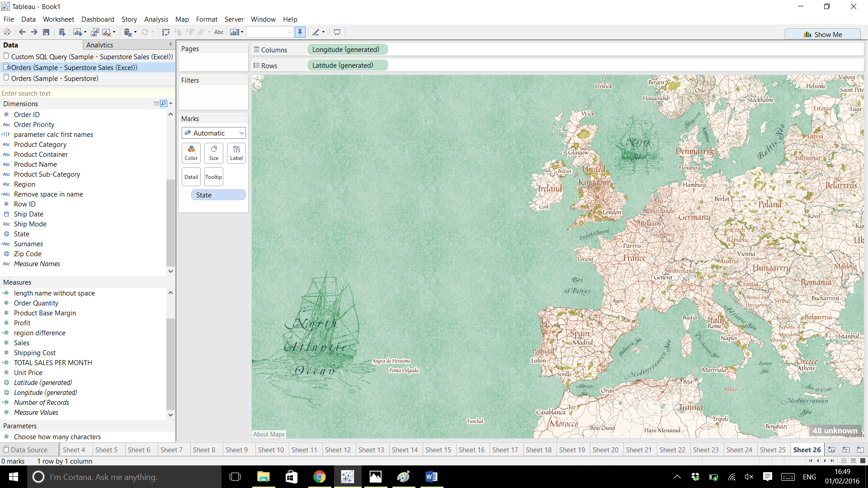Select Orders (Sample - Superstore) data source checkbox

[6, 78]
